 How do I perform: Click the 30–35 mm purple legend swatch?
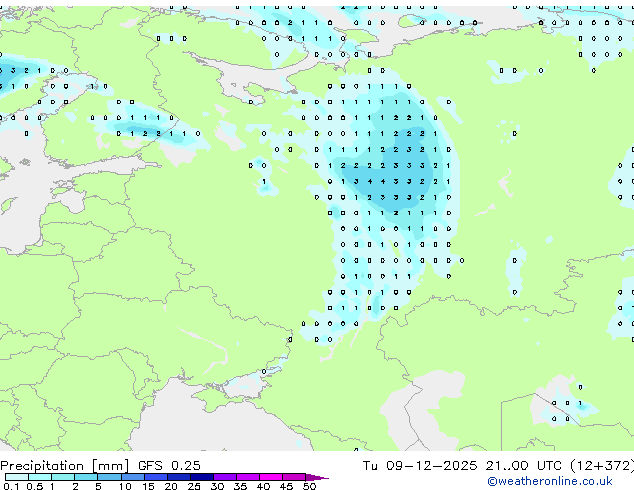pos(224,477)
